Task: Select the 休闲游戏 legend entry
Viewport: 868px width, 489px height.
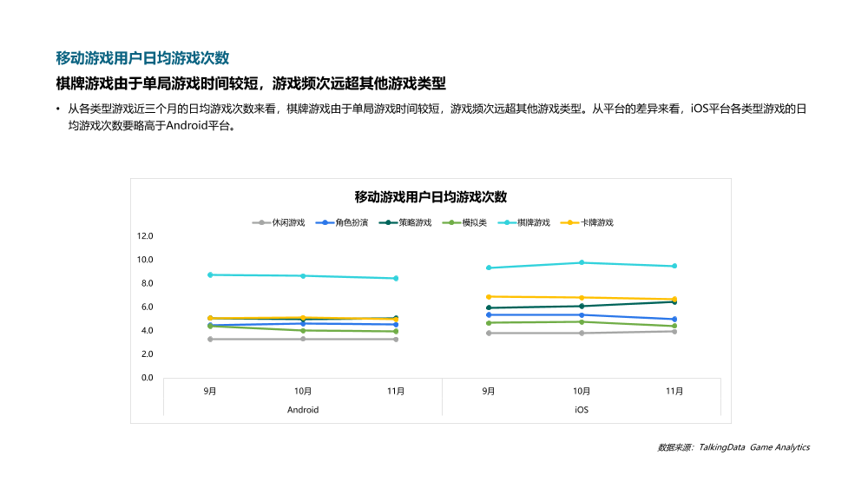Action: pos(279,222)
